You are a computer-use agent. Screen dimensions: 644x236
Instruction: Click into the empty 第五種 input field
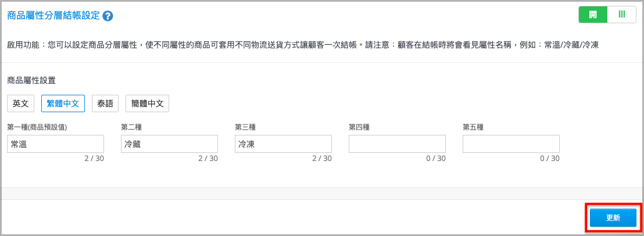click(511, 144)
